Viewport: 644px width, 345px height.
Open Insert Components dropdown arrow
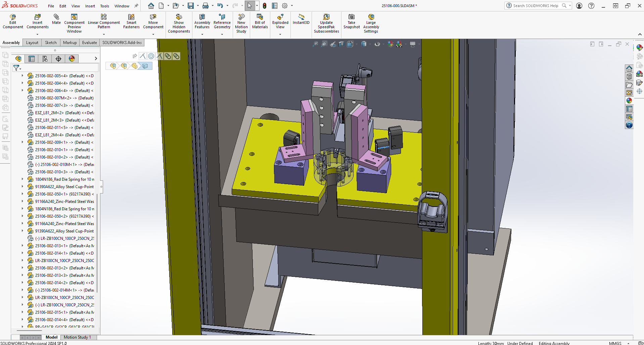point(37,34)
